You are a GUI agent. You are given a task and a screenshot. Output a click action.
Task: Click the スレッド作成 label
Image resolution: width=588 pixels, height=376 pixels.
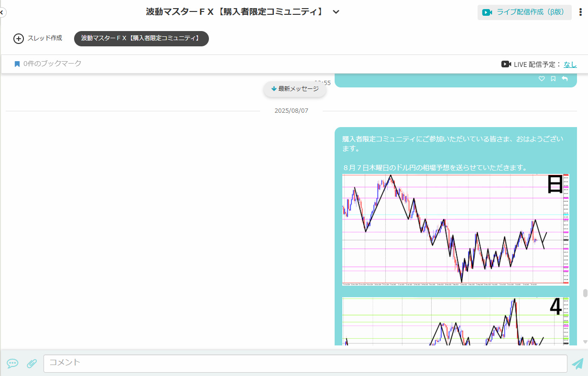tap(45, 38)
